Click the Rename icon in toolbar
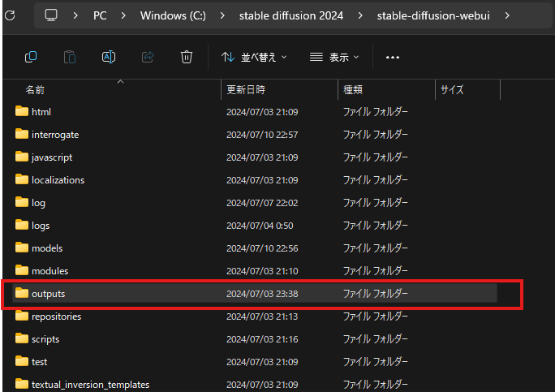The image size is (555, 392). [109, 57]
